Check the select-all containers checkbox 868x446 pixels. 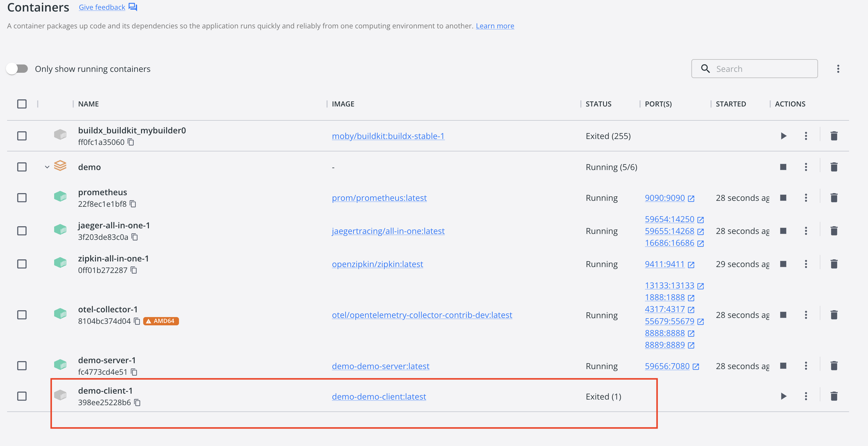coord(22,104)
